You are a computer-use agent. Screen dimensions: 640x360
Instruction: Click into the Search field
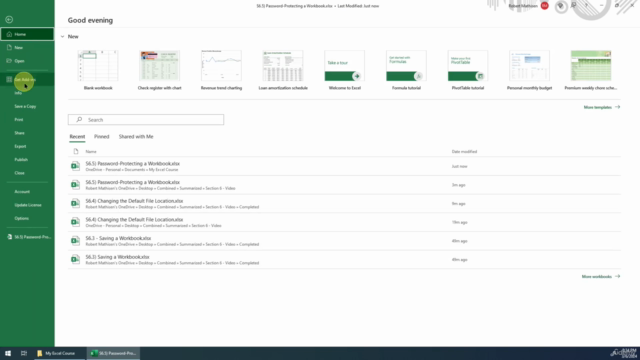tap(146, 120)
